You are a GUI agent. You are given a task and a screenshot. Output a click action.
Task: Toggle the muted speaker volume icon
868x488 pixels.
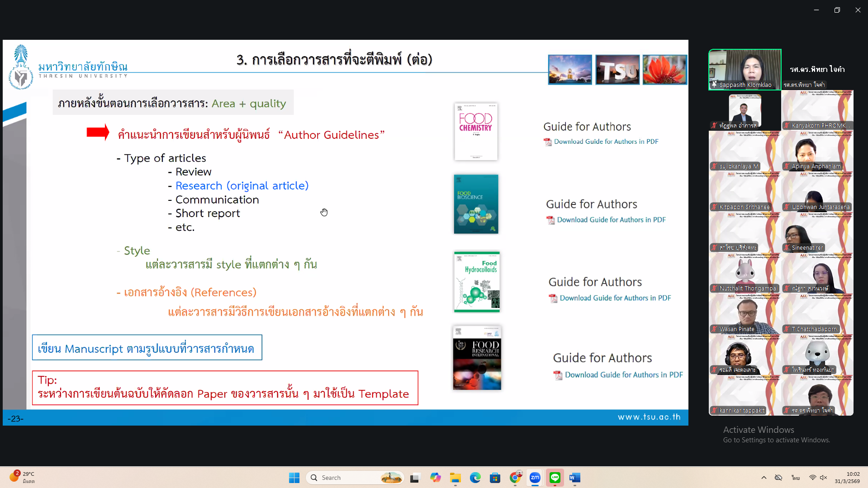[x=824, y=478]
